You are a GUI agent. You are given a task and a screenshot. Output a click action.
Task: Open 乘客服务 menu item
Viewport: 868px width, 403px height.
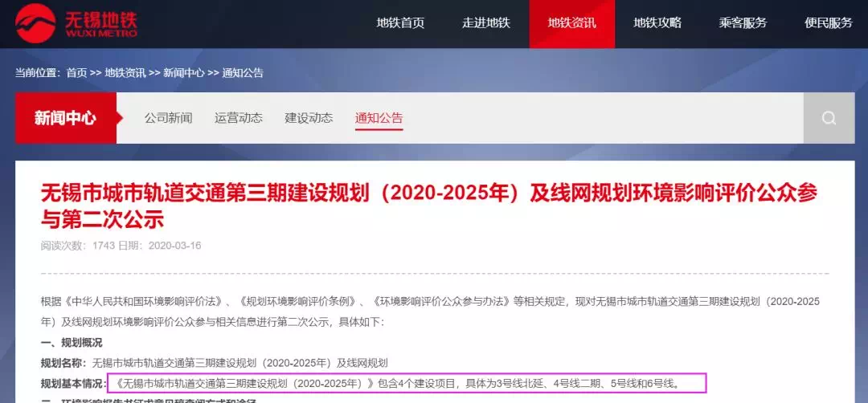pos(743,23)
